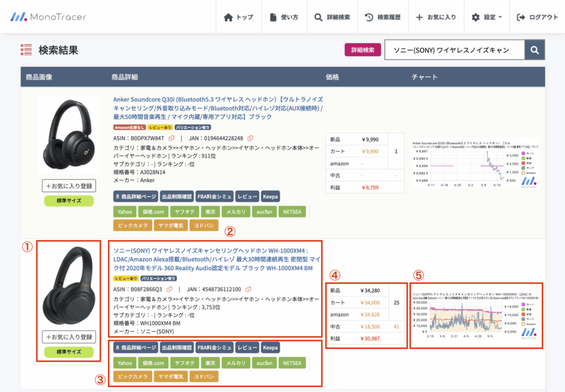565x392 pixels.
Task: Search aucfan for Sony WH-1000XM4
Action: click(264, 363)
